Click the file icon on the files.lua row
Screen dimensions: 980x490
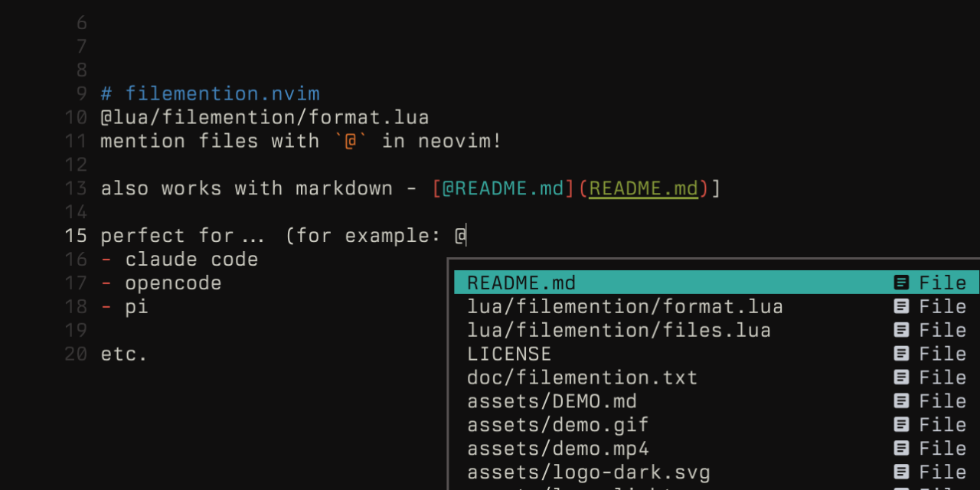click(902, 330)
